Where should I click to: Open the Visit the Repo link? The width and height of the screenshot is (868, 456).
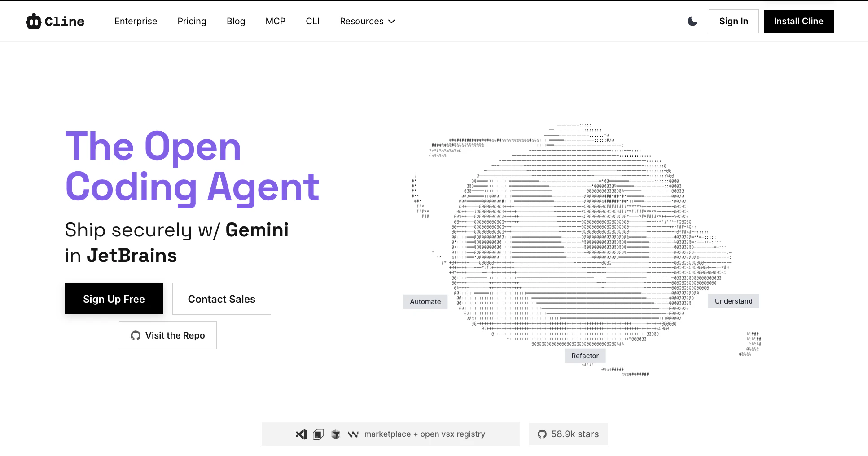(x=168, y=335)
